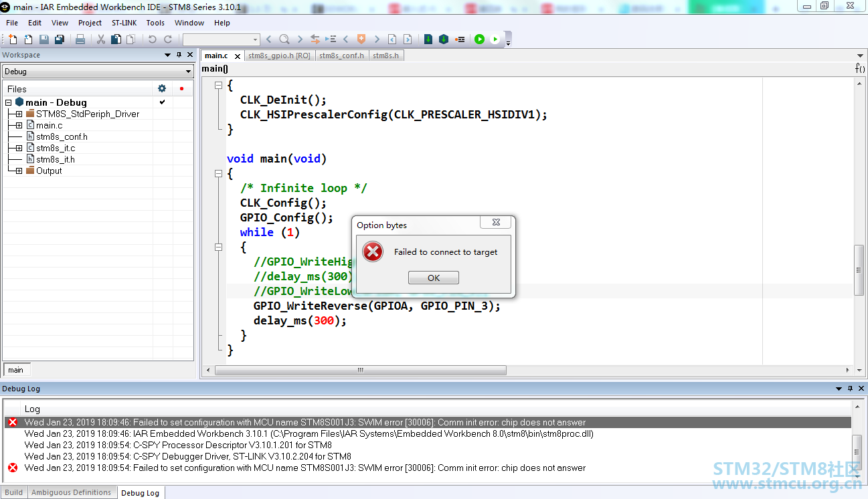
Task: Open the Tools menu
Action: 155,23
